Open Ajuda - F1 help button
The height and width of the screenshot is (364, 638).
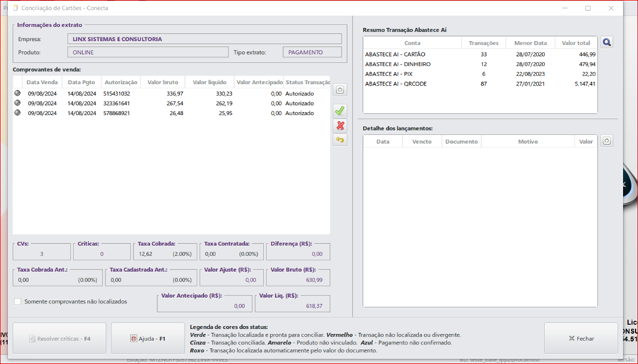(x=148, y=338)
